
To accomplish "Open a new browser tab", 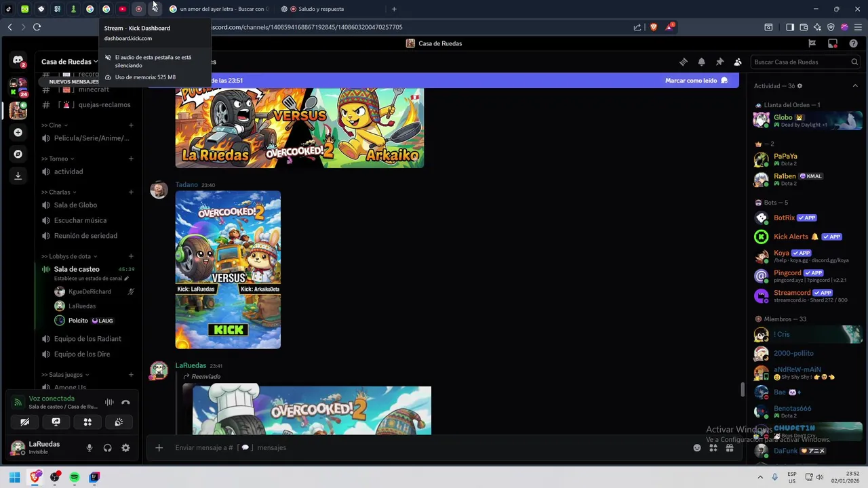I will click(394, 9).
